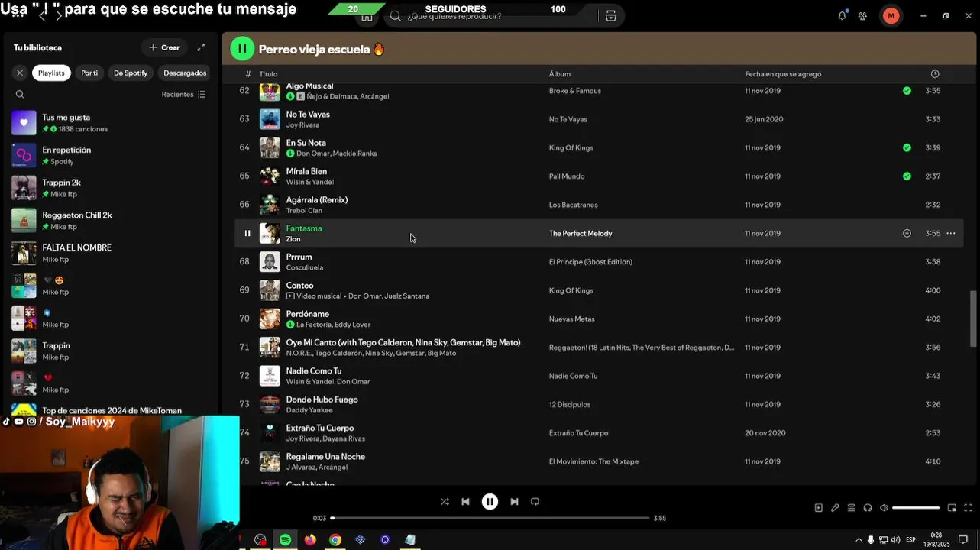Select the Descargados filter chip
The width and height of the screenshot is (980, 550).
pyautogui.click(x=185, y=73)
